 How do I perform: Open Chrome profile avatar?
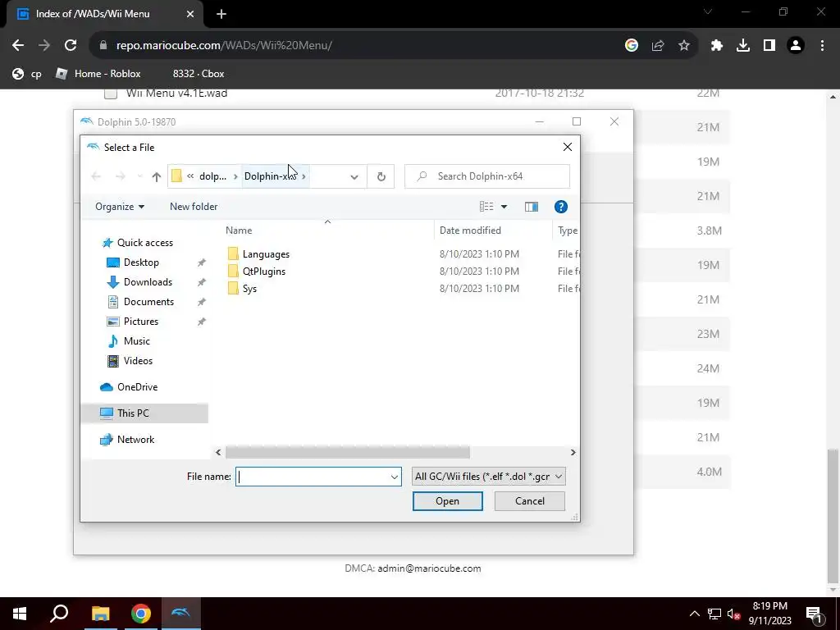click(x=796, y=46)
